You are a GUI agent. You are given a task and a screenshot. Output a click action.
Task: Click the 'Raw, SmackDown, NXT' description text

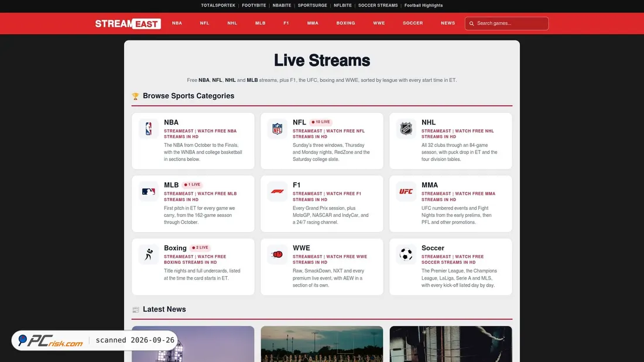tap(328, 278)
